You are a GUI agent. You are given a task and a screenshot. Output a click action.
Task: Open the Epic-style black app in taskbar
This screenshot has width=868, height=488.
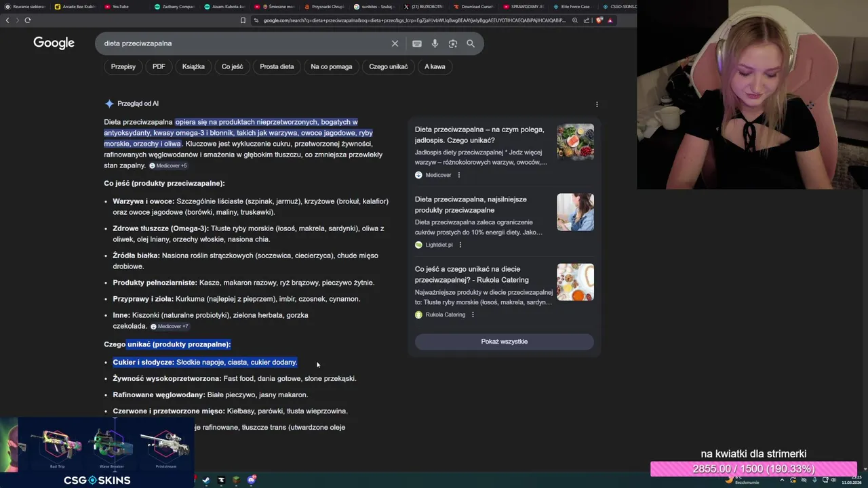click(x=221, y=480)
